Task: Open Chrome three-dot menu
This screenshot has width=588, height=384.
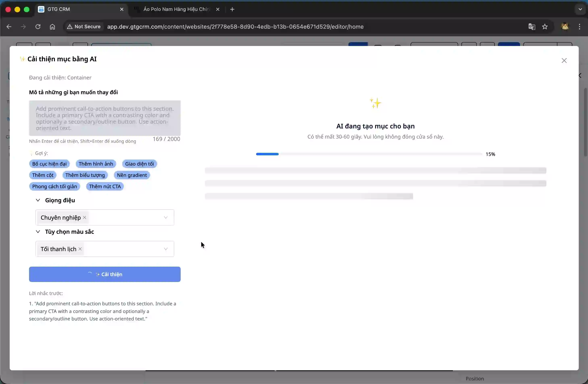Action: [579, 26]
